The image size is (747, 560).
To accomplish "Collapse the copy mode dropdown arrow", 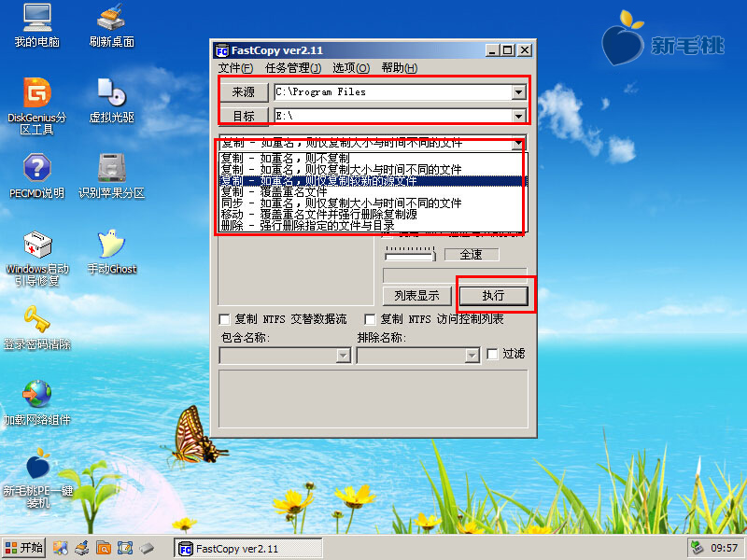I will (519, 143).
